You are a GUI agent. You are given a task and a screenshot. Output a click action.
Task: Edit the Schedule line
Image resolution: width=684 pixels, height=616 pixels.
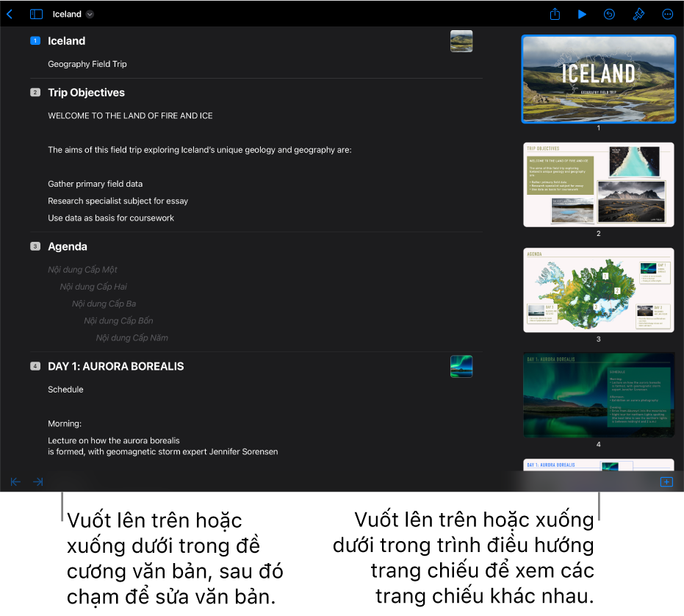[x=65, y=390]
